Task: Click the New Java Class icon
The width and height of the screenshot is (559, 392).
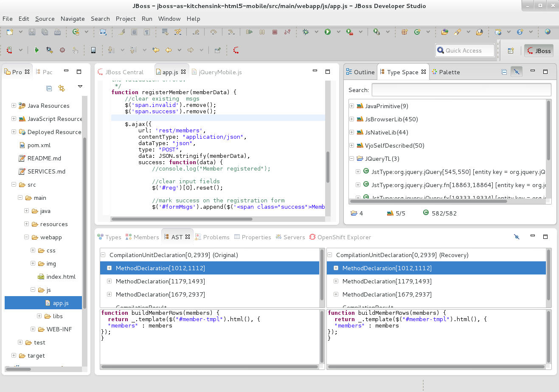Action: click(417, 32)
